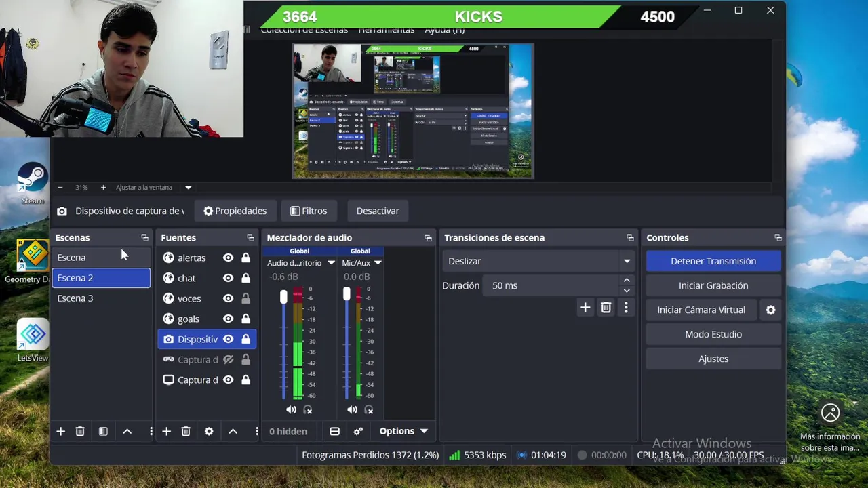Screen dimensions: 868x488
Task: Open source properties gear in Fuentes toolbar
Action: tap(209, 431)
